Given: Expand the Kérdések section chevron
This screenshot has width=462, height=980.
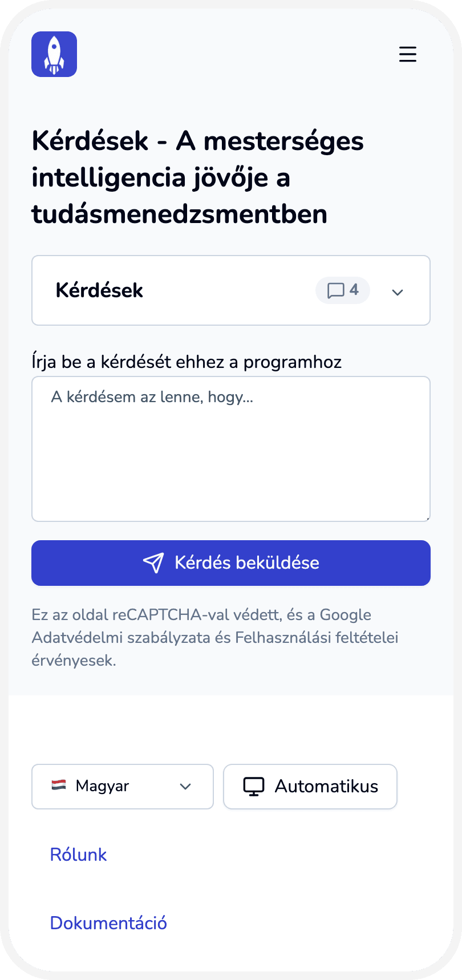Looking at the screenshot, I should 398,292.
